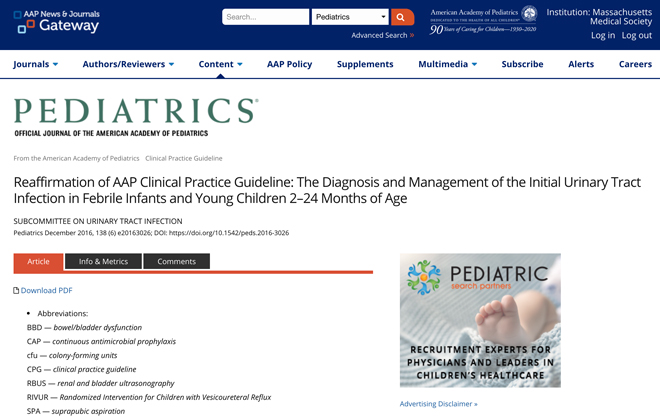Click the RIVUR abbreviation line

(149, 397)
